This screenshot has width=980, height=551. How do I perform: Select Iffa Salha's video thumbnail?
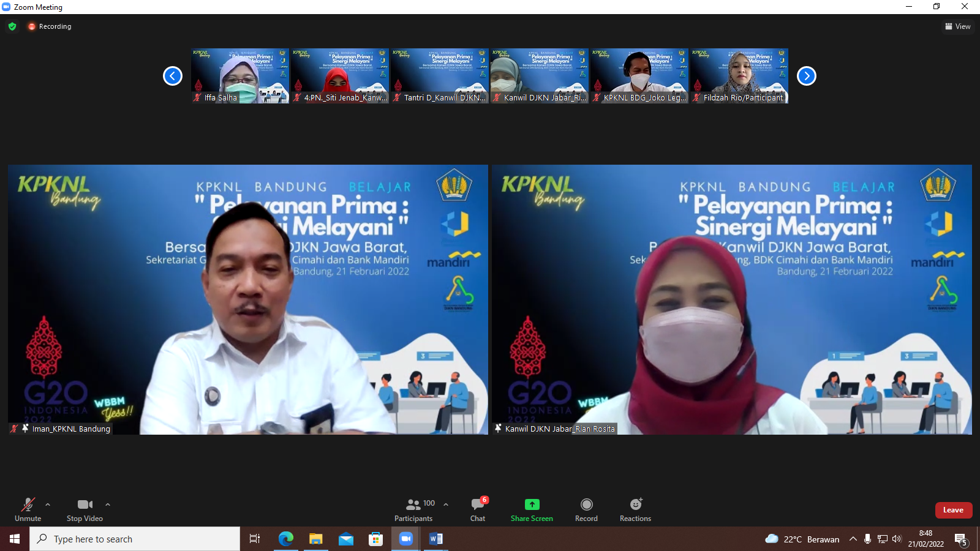[x=240, y=75]
